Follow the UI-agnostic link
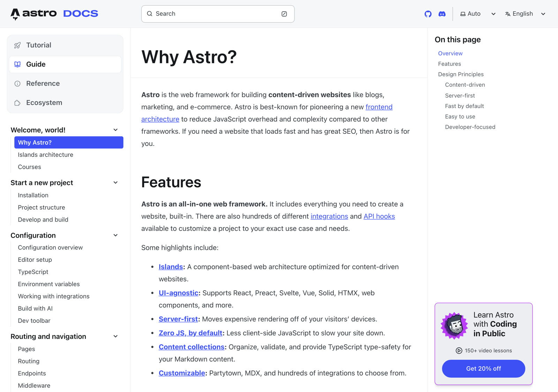 click(179, 293)
